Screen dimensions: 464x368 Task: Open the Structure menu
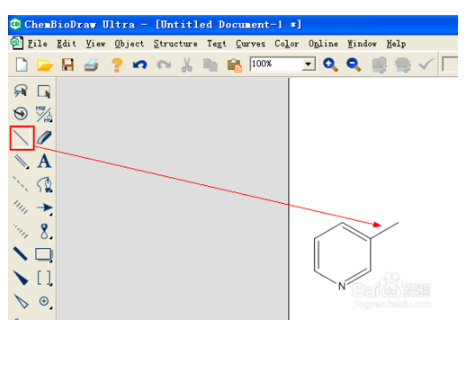(x=175, y=44)
